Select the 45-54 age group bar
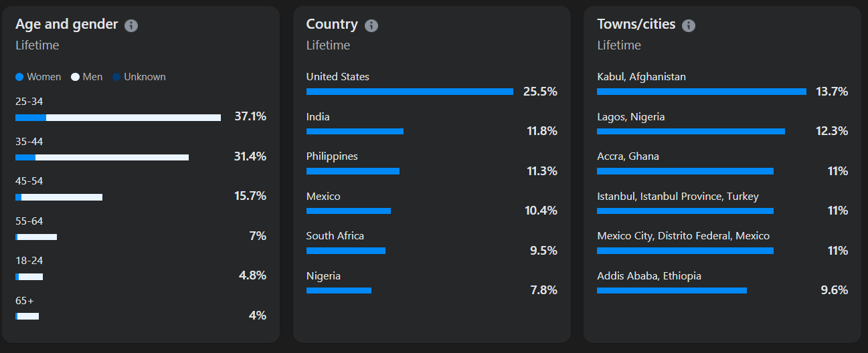868x353 pixels. (59, 197)
